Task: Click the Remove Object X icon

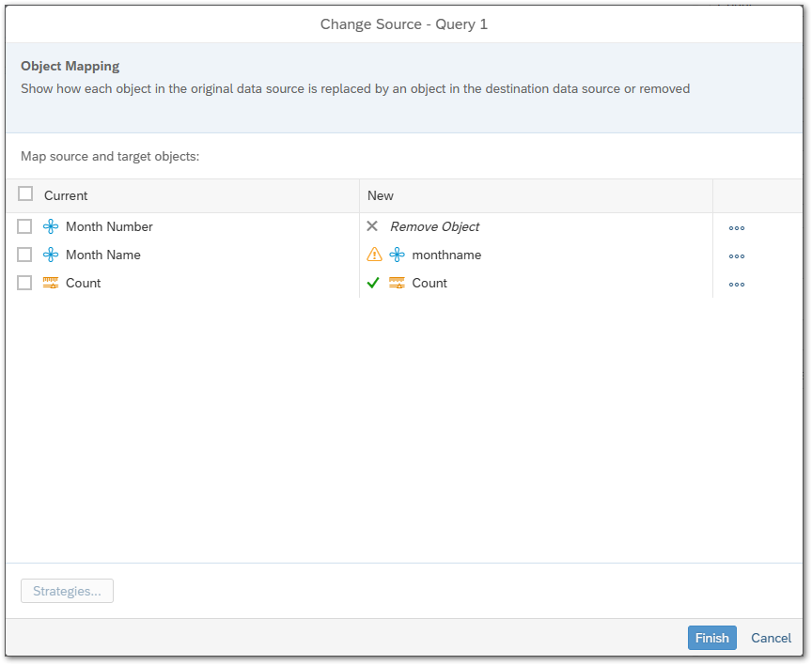Action: pos(372,226)
